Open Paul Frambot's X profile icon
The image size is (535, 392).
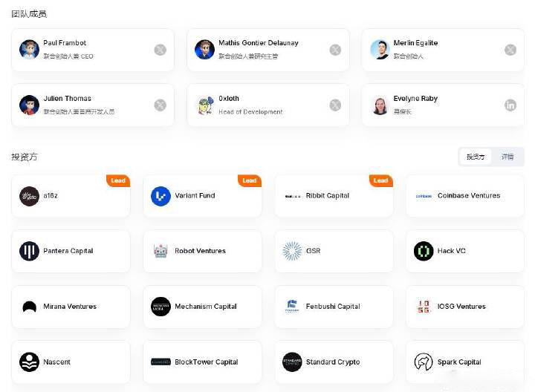coord(160,50)
